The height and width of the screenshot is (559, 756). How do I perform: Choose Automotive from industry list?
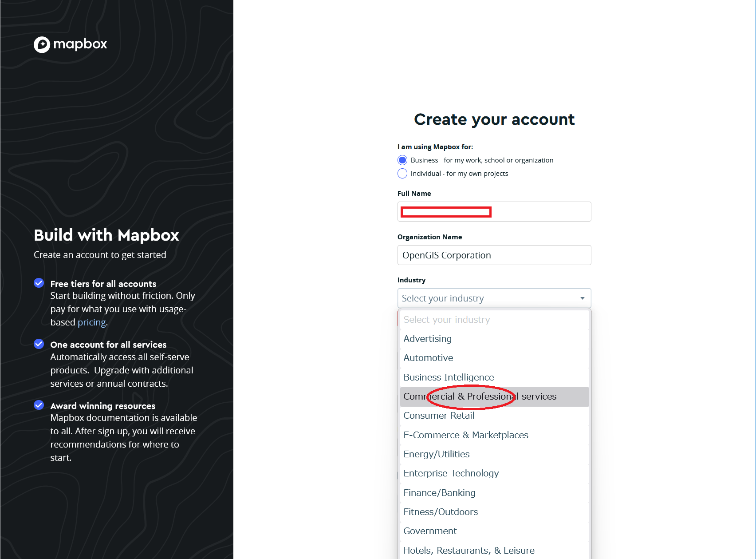429,358
